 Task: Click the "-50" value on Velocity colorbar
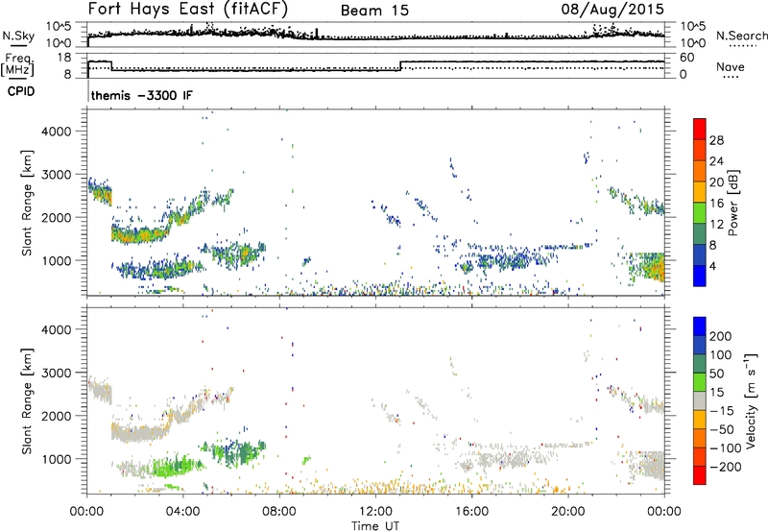720,429
